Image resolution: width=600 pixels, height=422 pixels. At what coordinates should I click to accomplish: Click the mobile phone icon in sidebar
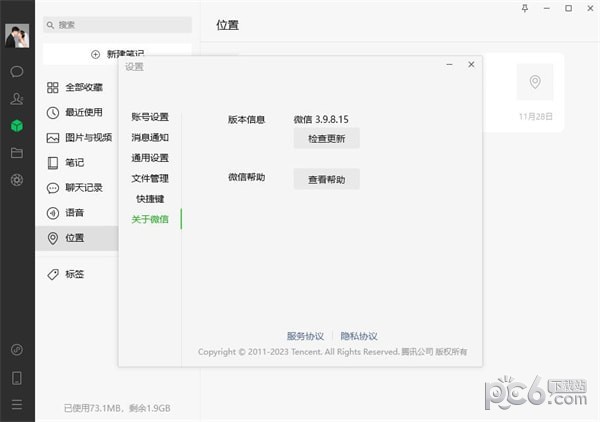(17, 378)
